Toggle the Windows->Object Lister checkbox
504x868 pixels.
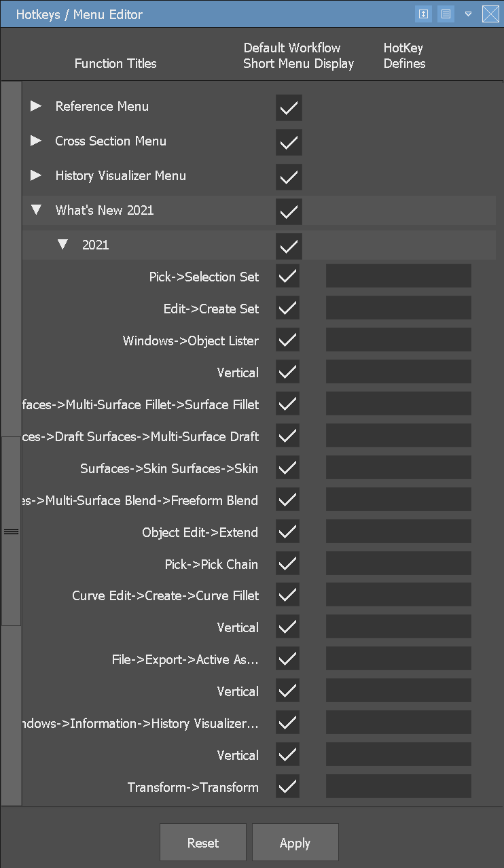click(x=287, y=340)
